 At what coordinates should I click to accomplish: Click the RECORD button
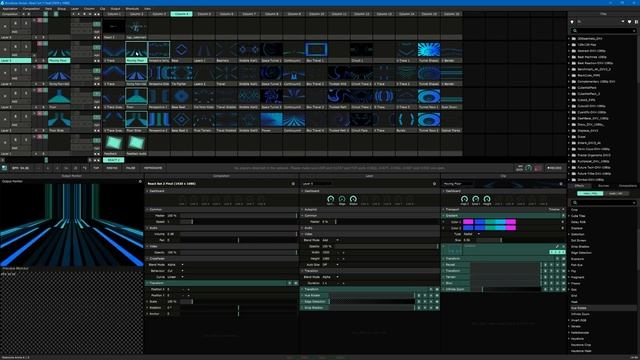(554, 168)
